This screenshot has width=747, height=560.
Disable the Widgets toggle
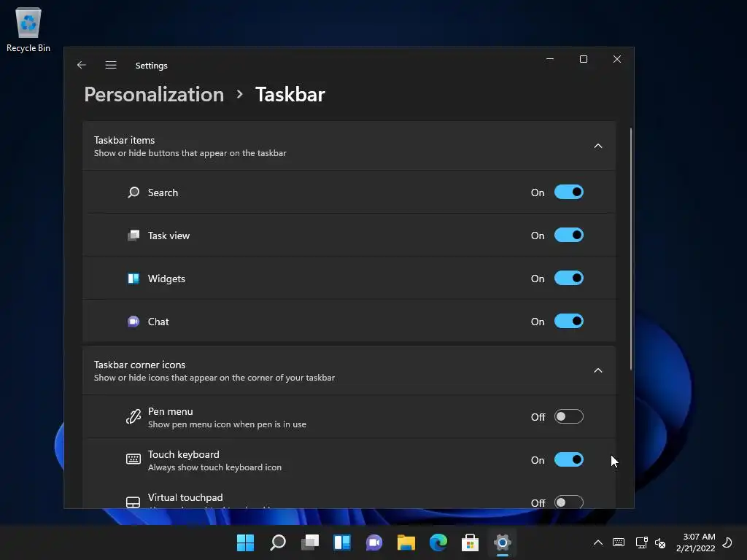(x=569, y=279)
